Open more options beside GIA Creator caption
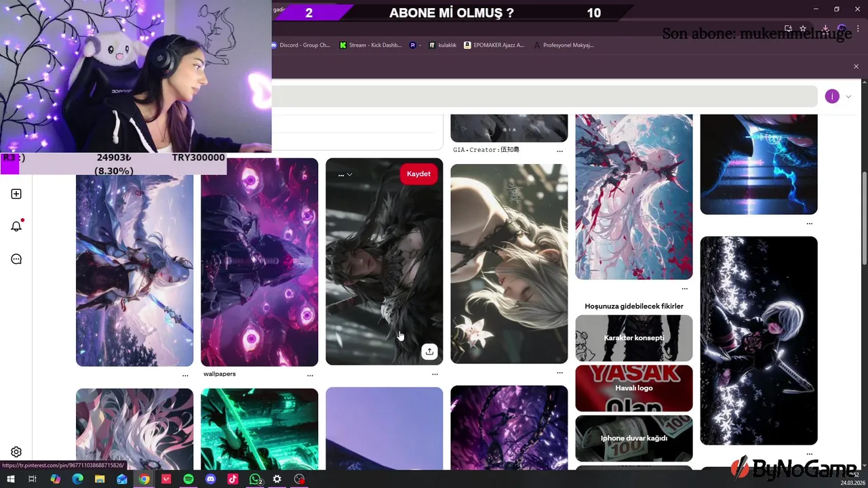Screen dimensions: 868x488 (559, 150)
